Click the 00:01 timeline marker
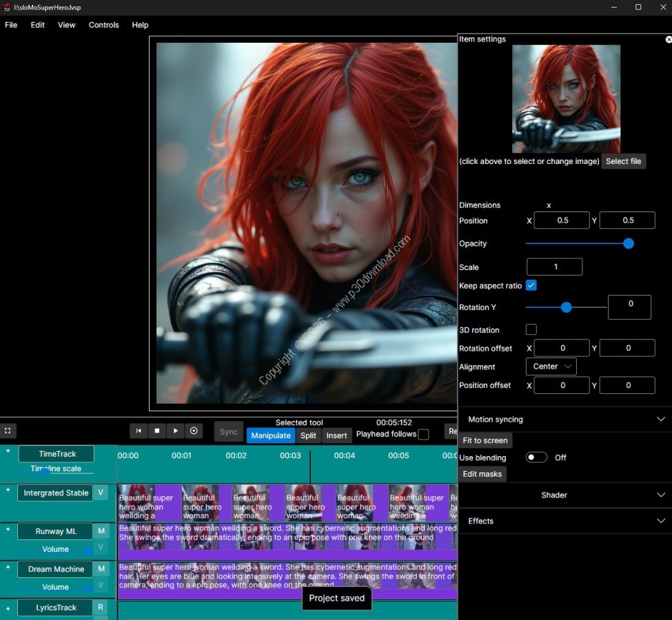Image resolution: width=672 pixels, height=620 pixels. [x=182, y=455]
